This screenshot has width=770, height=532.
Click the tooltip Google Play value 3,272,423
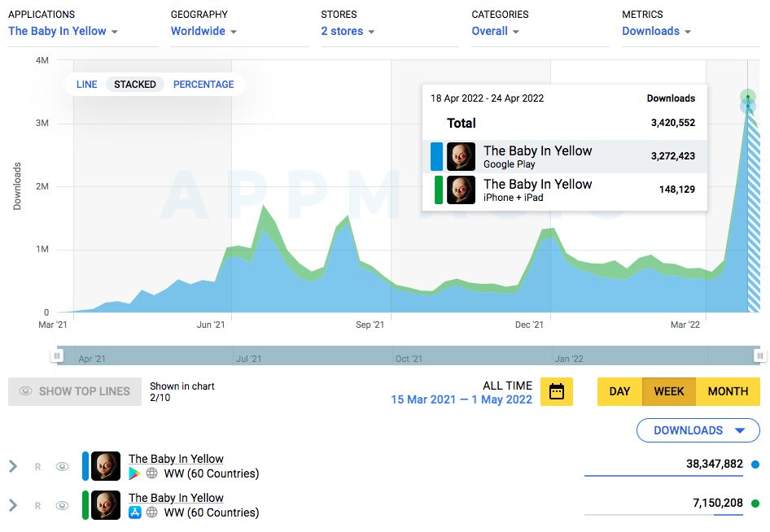coord(673,156)
